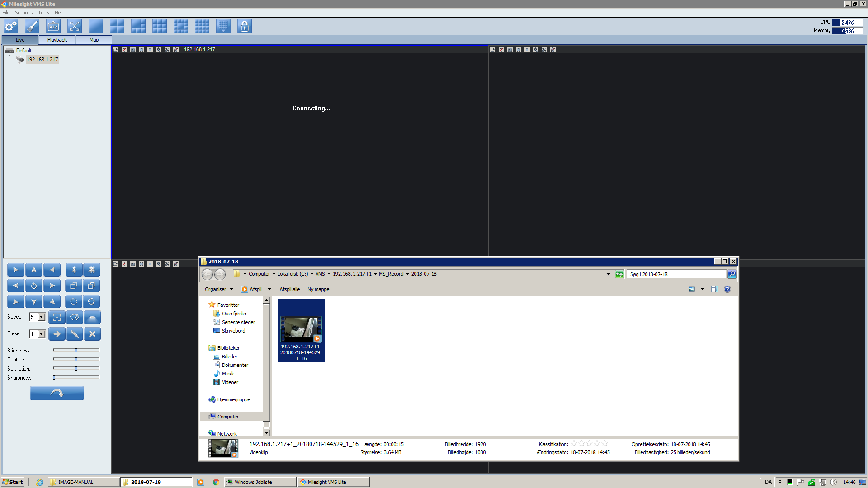Screen dimensions: 868x488
Task: Click the delete preset X icon
Action: pos(92,334)
